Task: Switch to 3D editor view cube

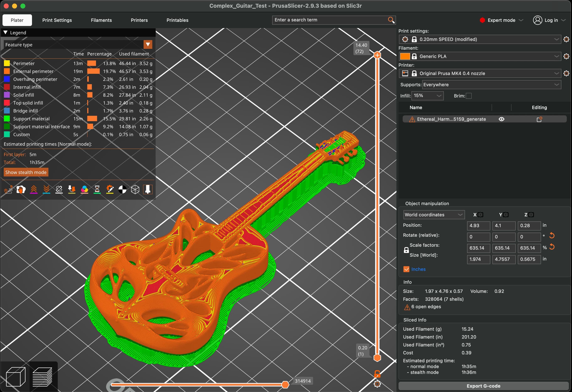Action: (x=16, y=377)
